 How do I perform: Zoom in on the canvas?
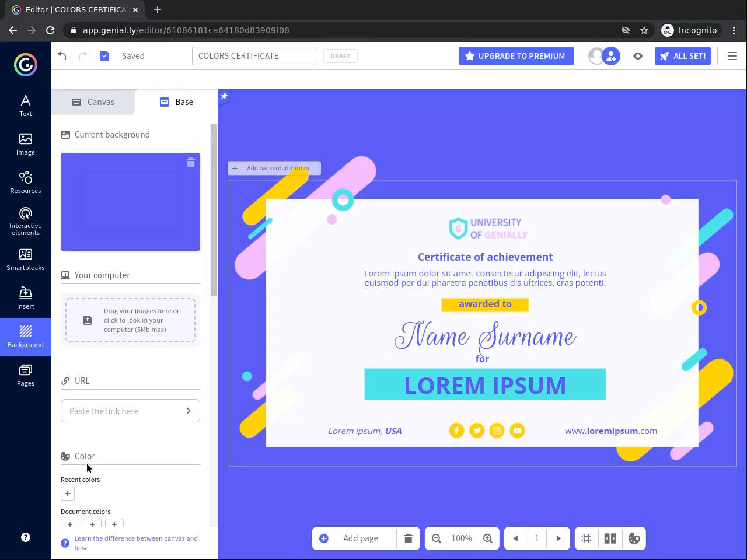tap(488, 538)
